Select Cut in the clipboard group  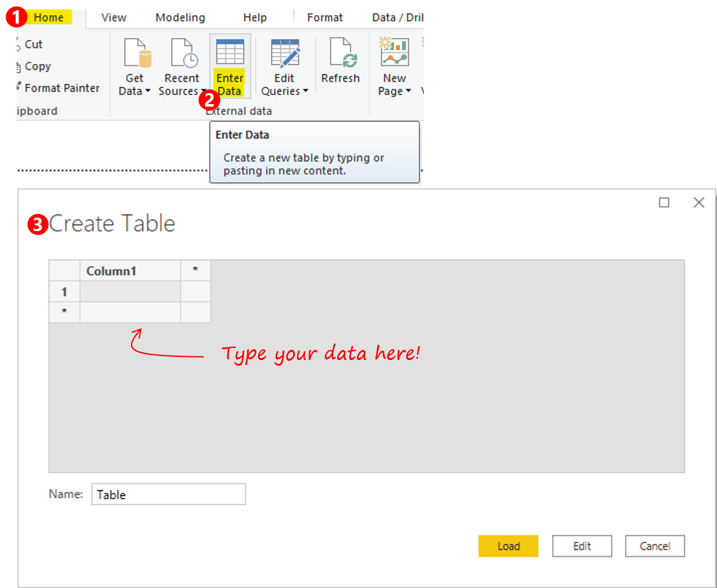coord(33,44)
